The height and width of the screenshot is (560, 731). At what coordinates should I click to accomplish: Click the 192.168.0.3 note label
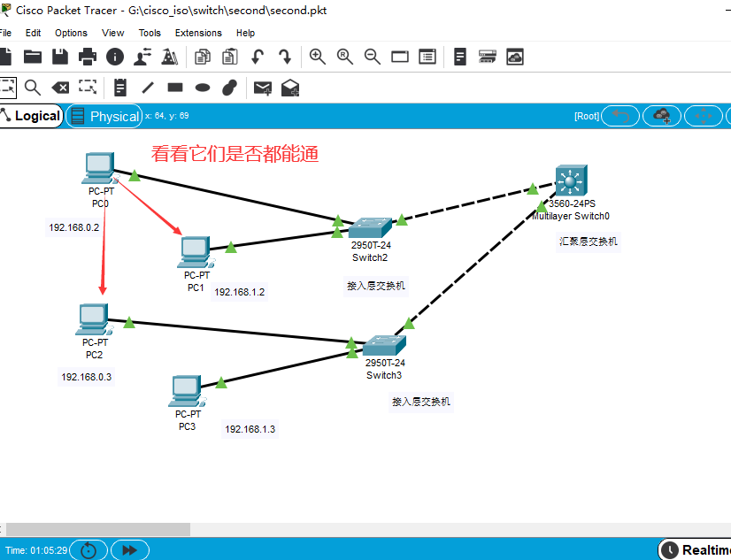pos(86,377)
